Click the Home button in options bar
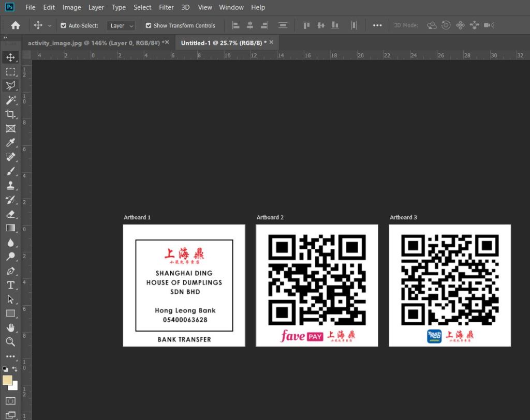The width and height of the screenshot is (530, 420). click(x=16, y=25)
